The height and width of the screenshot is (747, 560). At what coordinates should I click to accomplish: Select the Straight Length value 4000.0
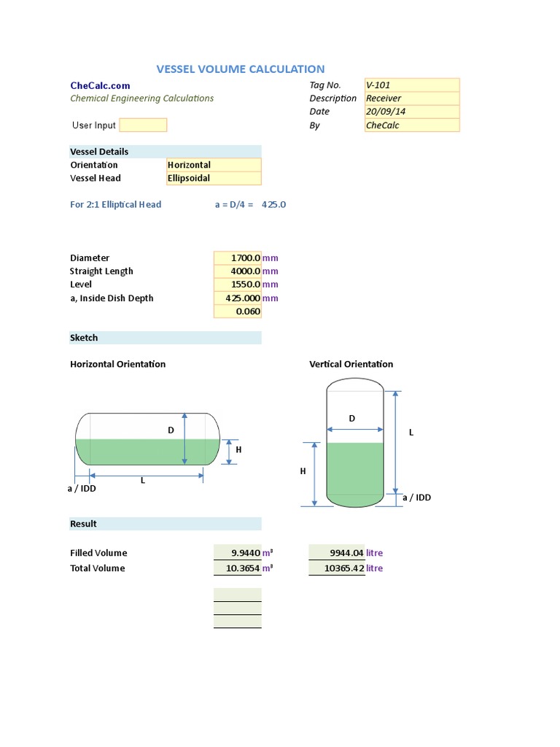(237, 271)
